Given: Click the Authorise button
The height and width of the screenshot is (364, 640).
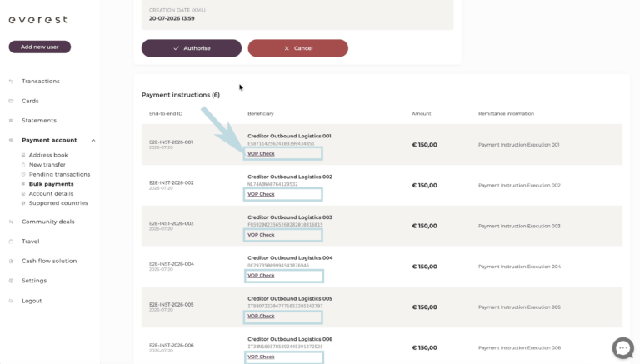Looking at the screenshot, I should point(192,48).
